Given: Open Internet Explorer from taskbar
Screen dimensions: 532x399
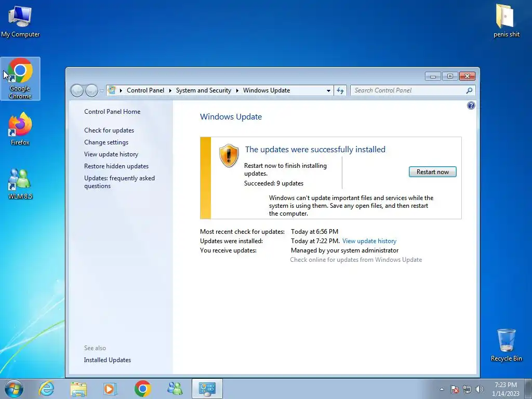Looking at the screenshot, I should (46, 389).
